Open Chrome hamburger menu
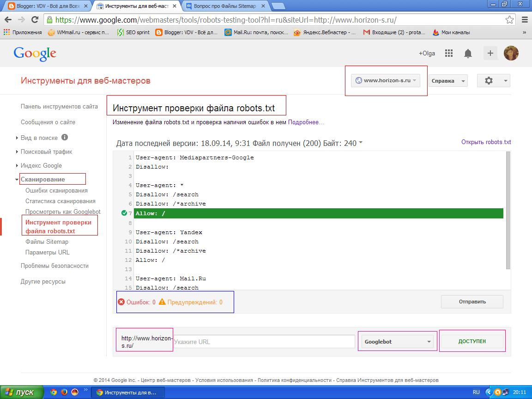Viewport: 532px width, 399px height. point(525,20)
